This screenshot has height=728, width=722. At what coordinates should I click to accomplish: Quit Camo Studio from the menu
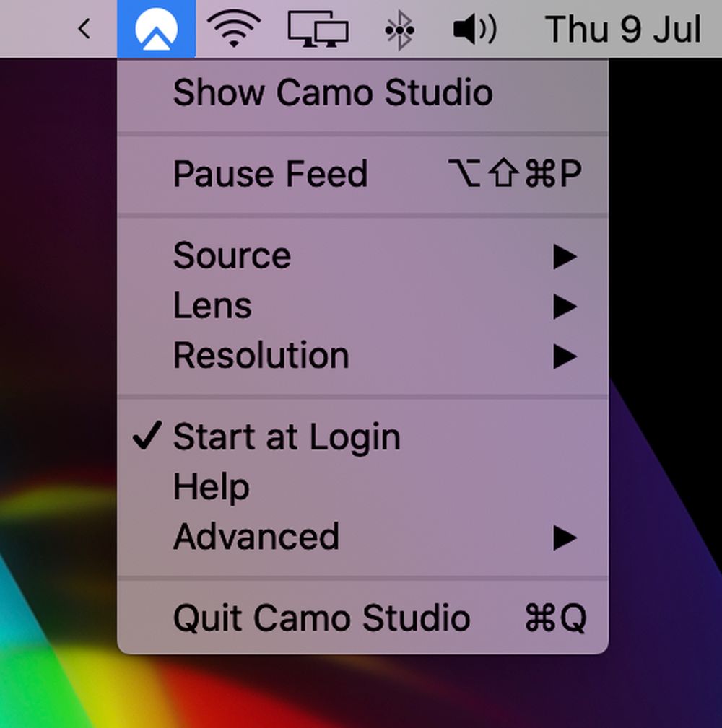363,618
